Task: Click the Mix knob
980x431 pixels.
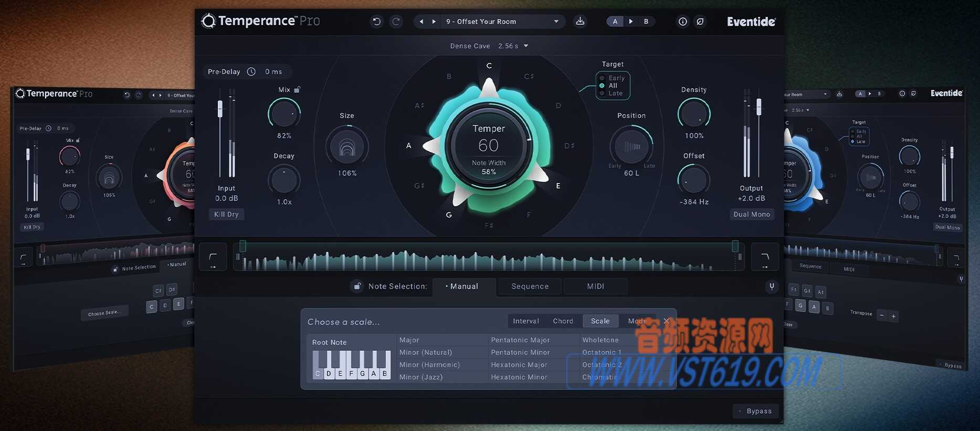Action: click(x=284, y=113)
